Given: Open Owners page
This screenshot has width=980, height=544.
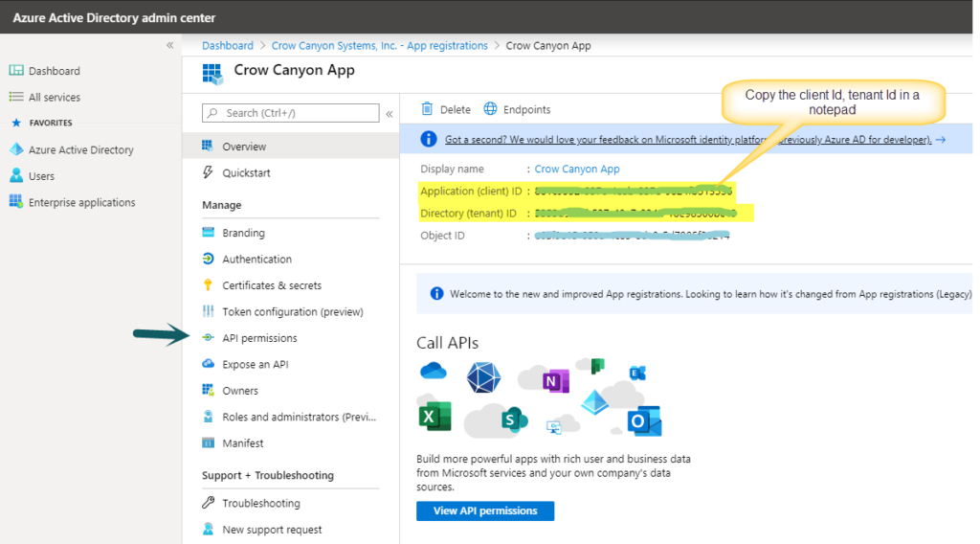Looking at the screenshot, I should [x=240, y=391].
